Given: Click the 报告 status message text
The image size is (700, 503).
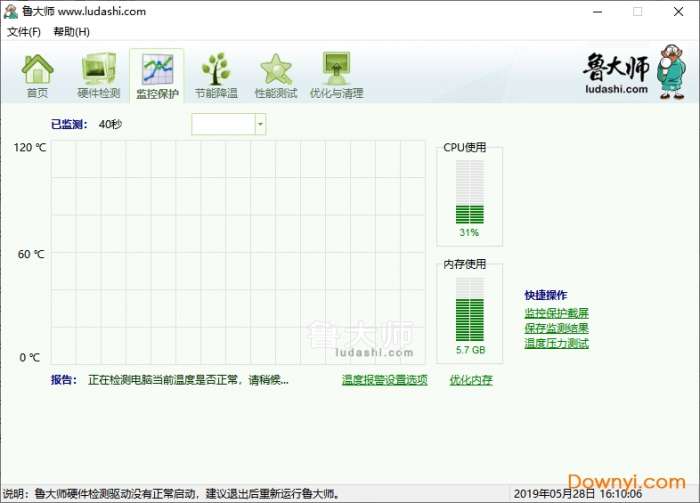Looking at the screenshot, I should click(188, 380).
